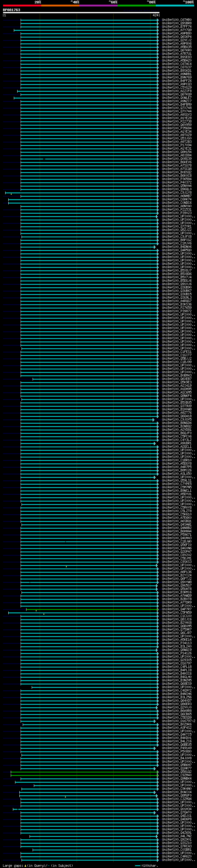
Task: Click end position label 424
Action: (x=155, y=15)
